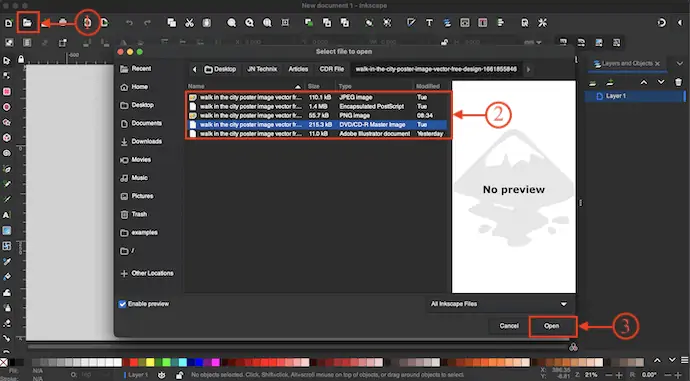Click the Cut scissors icon
This screenshot has height=381, width=690.
[x=189, y=23]
